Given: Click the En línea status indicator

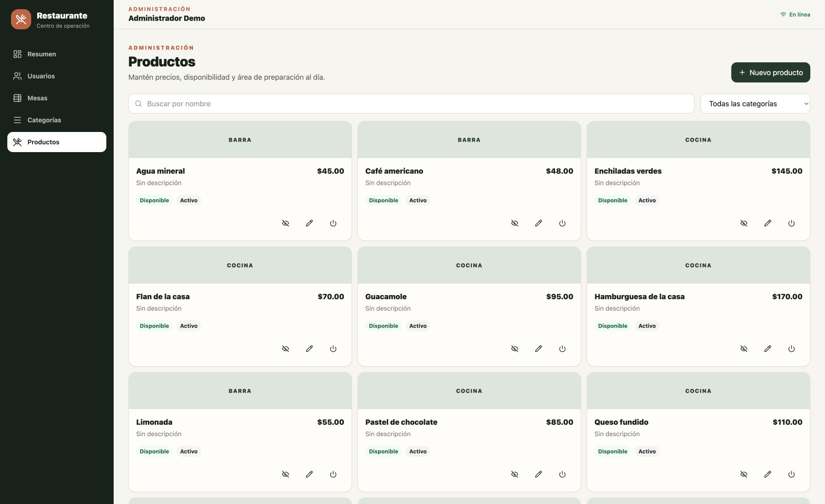Looking at the screenshot, I should [x=795, y=15].
